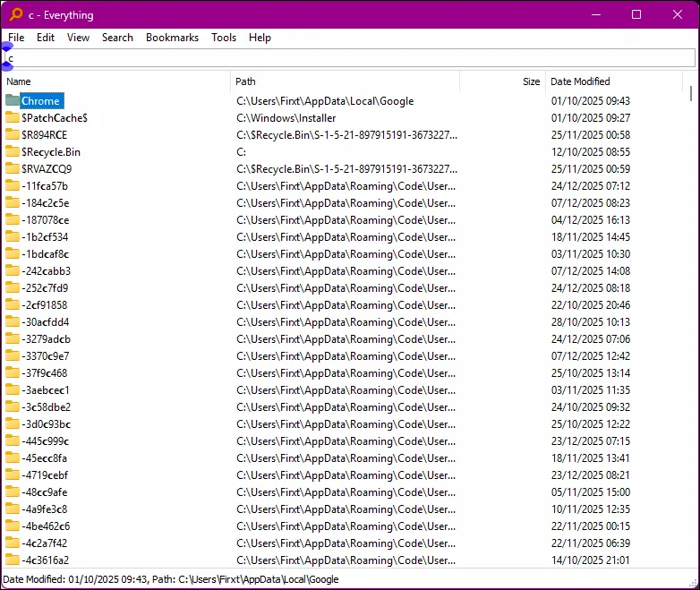Sort results by Date Modified column header

[614, 81]
